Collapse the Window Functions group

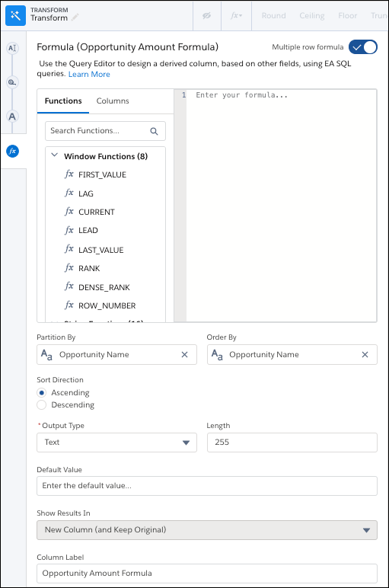54,155
